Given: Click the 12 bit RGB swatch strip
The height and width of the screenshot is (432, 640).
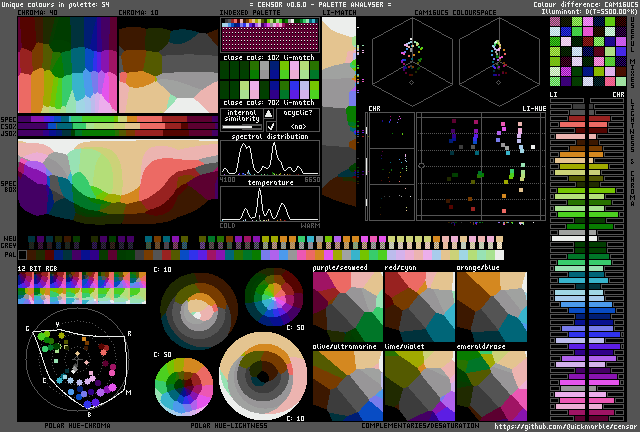Looking at the screenshot, I should point(82,290).
